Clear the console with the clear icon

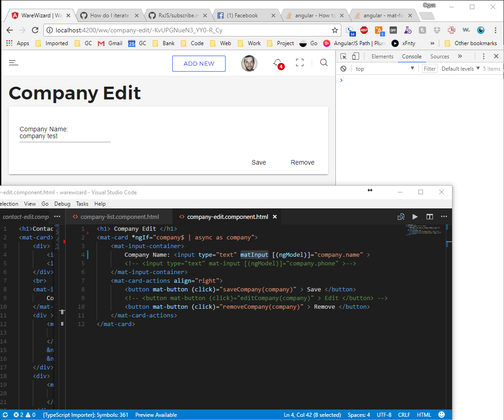[x=344, y=69]
